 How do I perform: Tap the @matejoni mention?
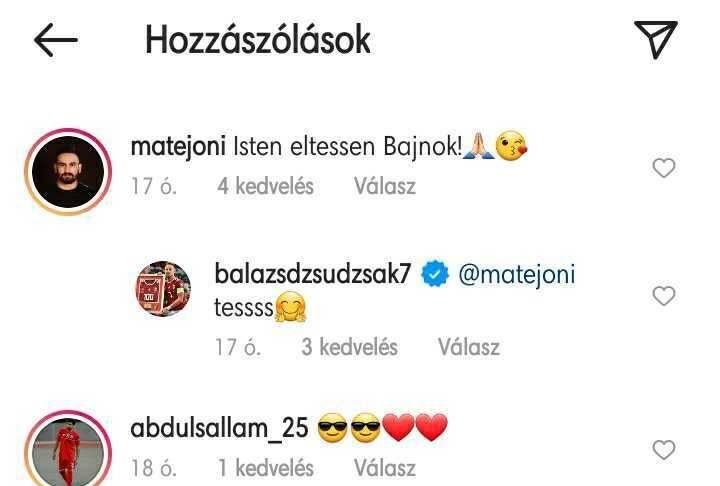tap(517, 275)
